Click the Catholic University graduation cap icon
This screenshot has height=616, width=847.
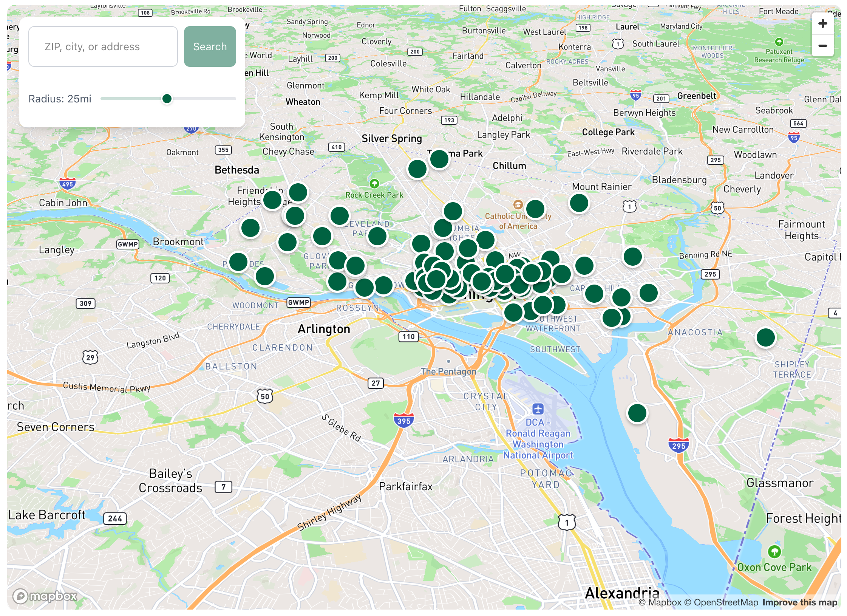[x=518, y=204]
